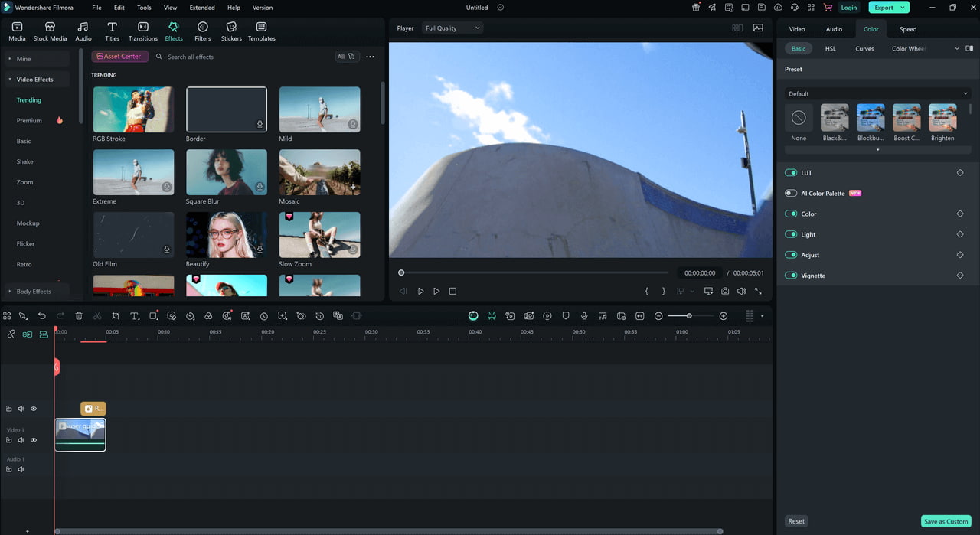Click the text tool in timeline toolbar
The height and width of the screenshot is (535, 980).
tap(135, 316)
